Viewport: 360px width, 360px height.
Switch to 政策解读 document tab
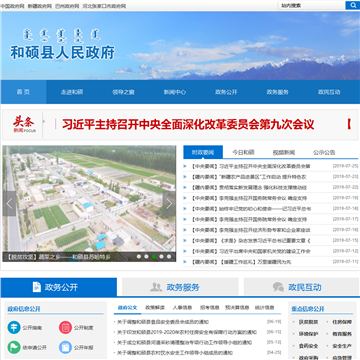(155, 308)
